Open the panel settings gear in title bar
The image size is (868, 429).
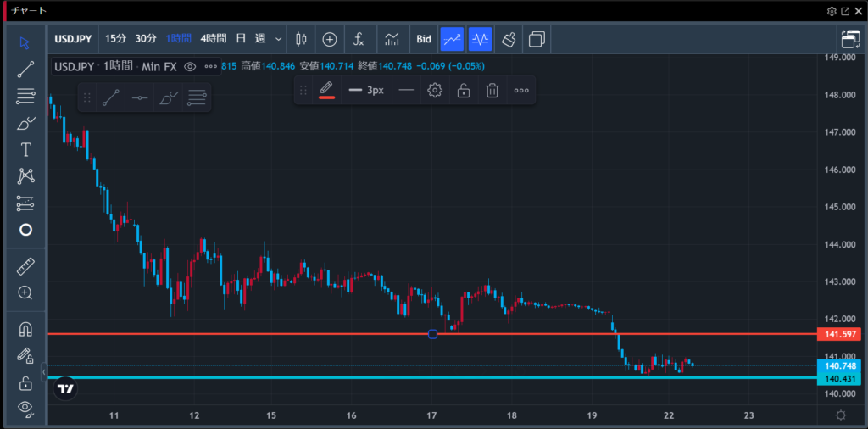click(832, 11)
